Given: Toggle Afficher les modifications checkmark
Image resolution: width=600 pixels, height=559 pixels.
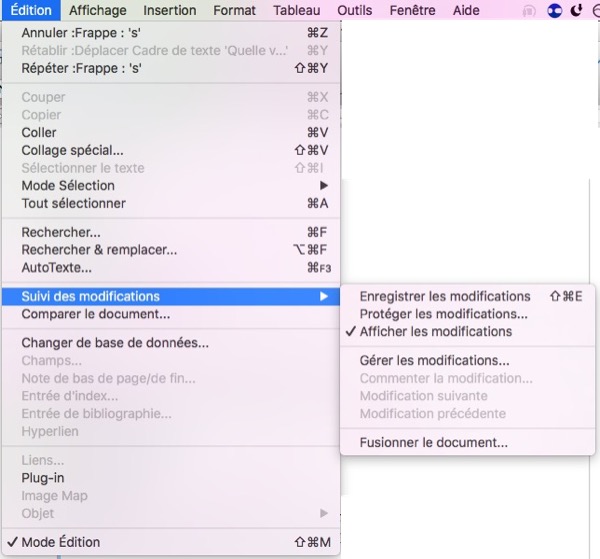Looking at the screenshot, I should coord(435,331).
